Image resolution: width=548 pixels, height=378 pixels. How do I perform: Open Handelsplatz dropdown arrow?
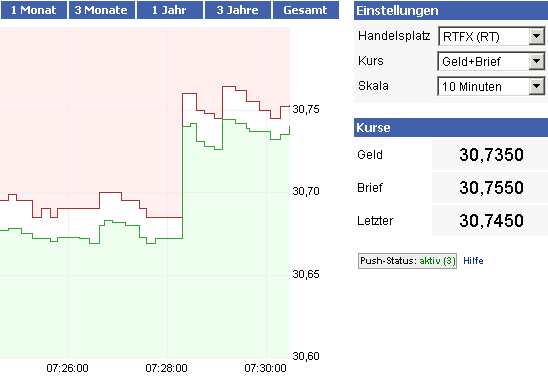pos(536,36)
